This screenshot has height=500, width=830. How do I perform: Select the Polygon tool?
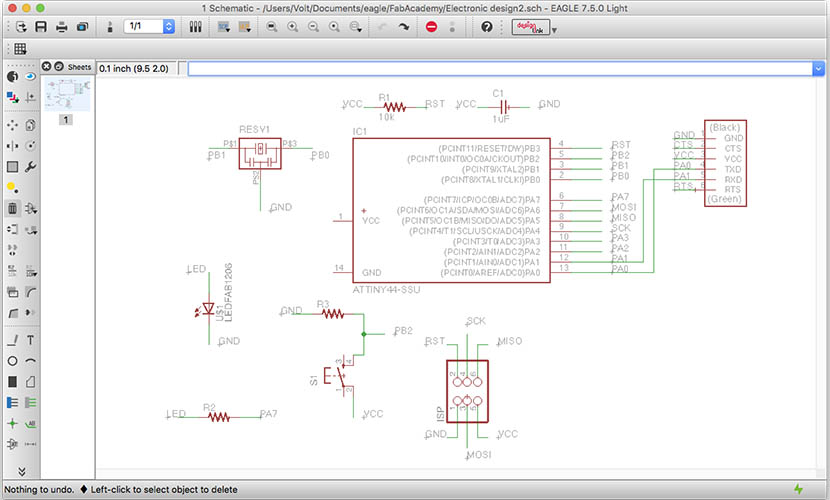click(x=30, y=381)
